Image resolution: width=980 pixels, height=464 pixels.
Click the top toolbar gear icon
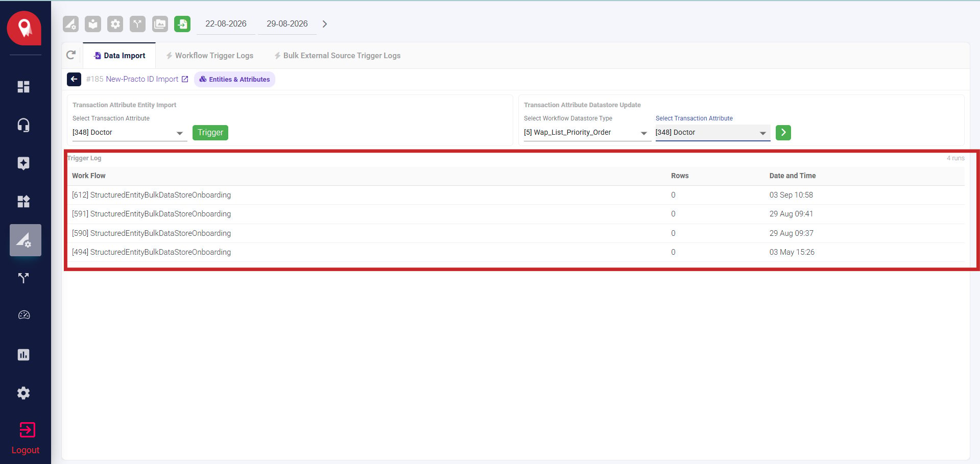pos(115,24)
